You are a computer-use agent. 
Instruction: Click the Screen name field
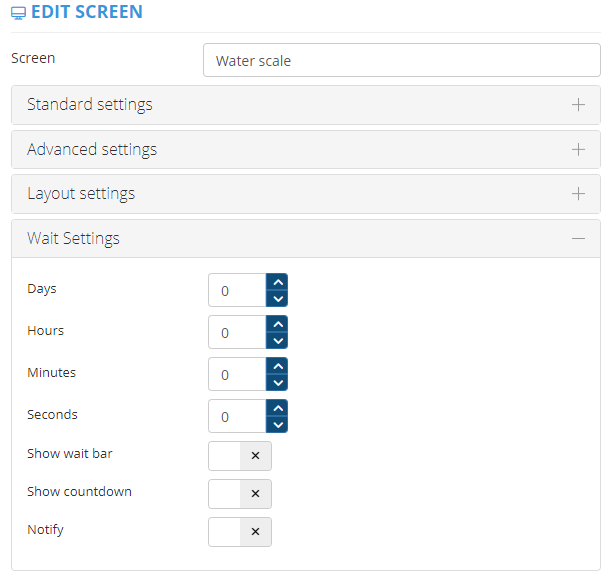pyautogui.click(x=400, y=61)
